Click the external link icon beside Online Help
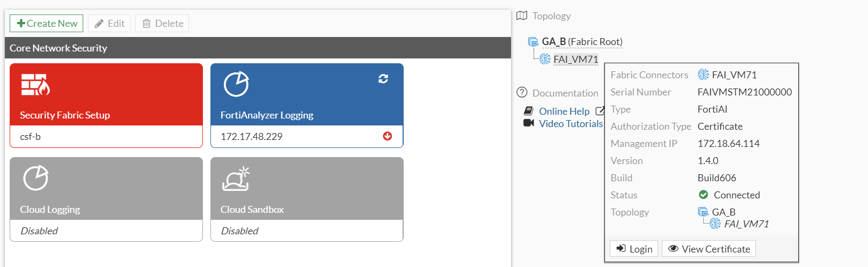 pyautogui.click(x=600, y=111)
